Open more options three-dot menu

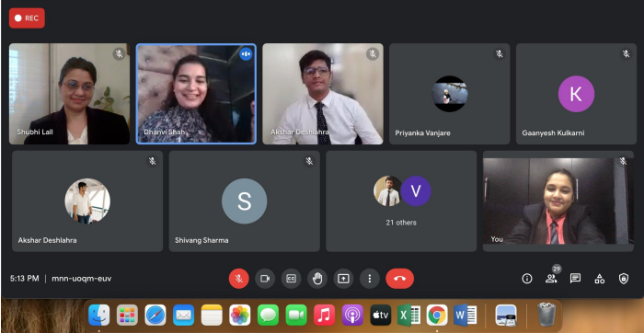coord(370,279)
